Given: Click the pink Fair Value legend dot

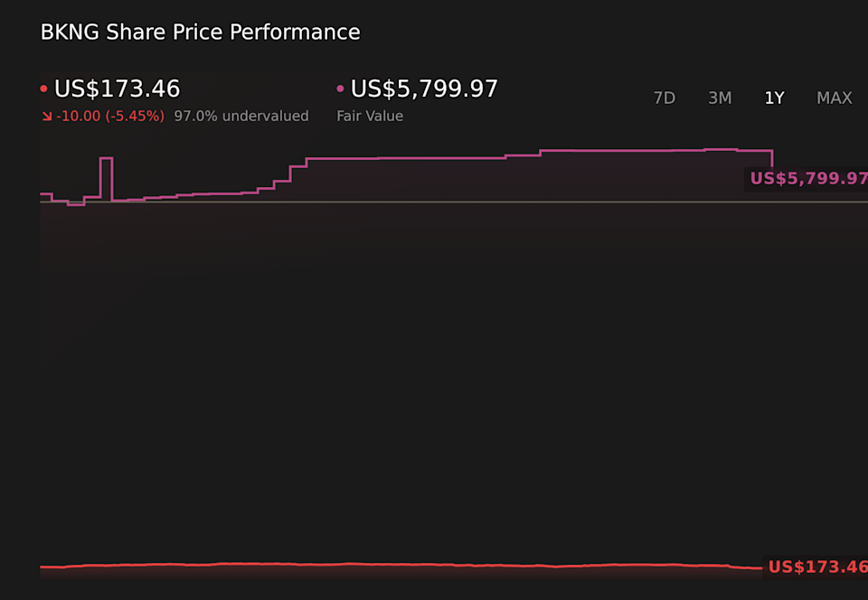Looking at the screenshot, I should coord(341,89).
